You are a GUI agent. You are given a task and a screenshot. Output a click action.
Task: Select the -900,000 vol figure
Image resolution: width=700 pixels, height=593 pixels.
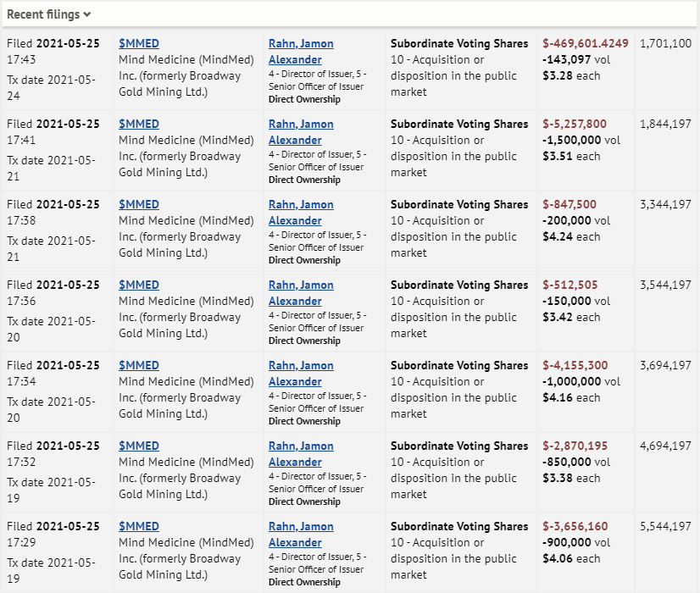pyautogui.click(x=576, y=542)
